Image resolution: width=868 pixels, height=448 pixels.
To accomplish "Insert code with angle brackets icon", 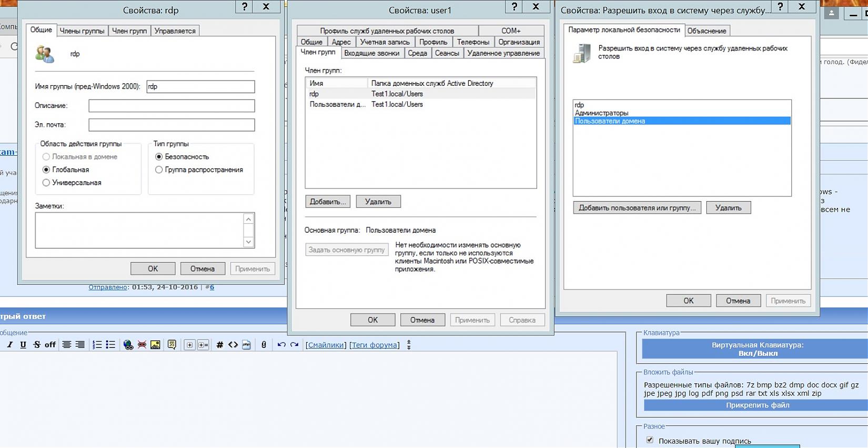I will tap(233, 345).
